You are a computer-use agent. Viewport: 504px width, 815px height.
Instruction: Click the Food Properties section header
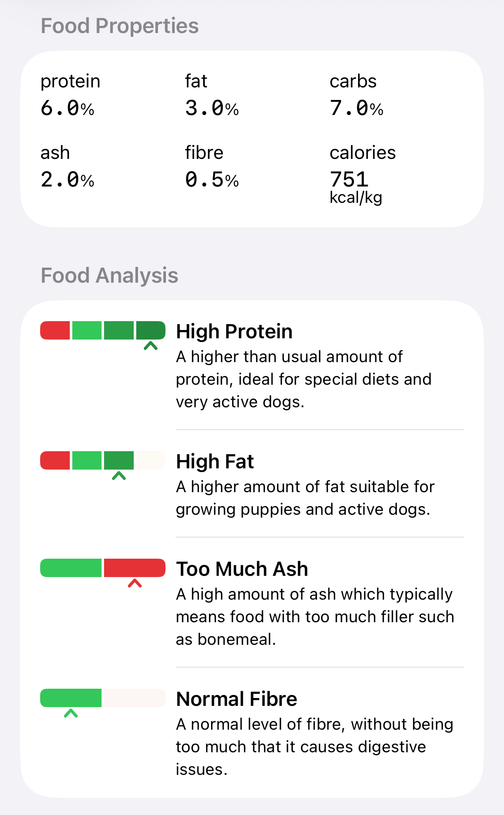pyautogui.click(x=120, y=26)
